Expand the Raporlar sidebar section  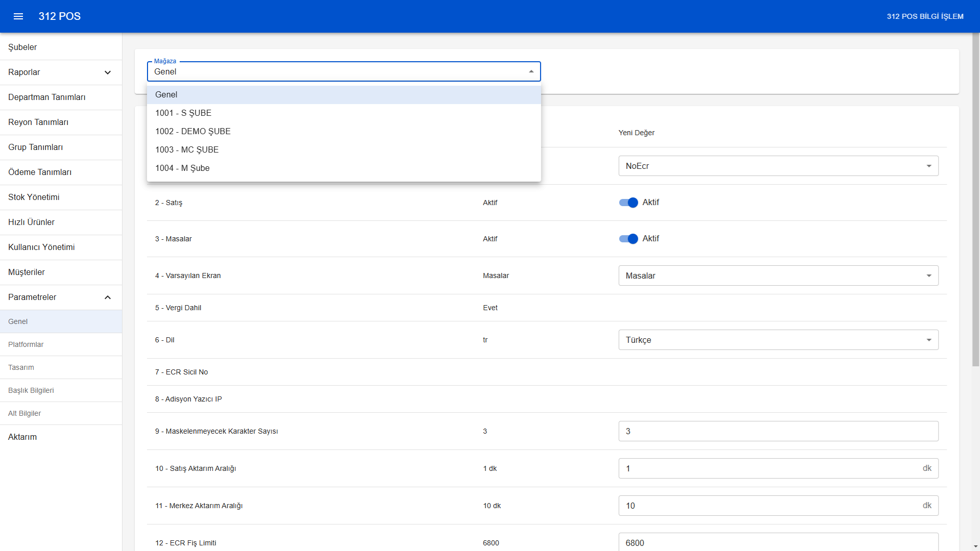tap(107, 72)
